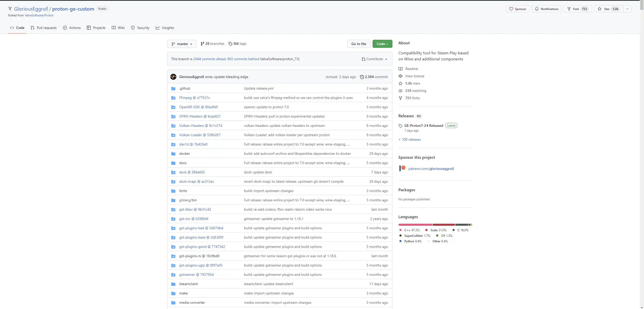Click the Readme book icon in About
The image size is (644, 309).
tap(400, 69)
